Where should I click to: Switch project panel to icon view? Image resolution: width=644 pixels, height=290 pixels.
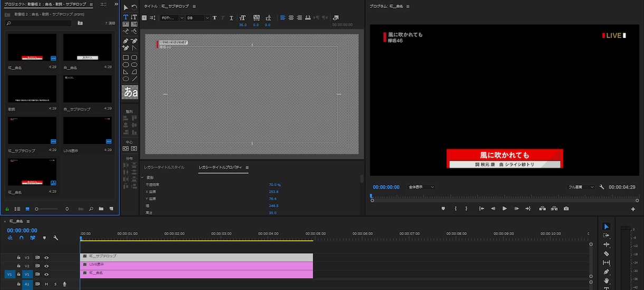(x=27, y=209)
